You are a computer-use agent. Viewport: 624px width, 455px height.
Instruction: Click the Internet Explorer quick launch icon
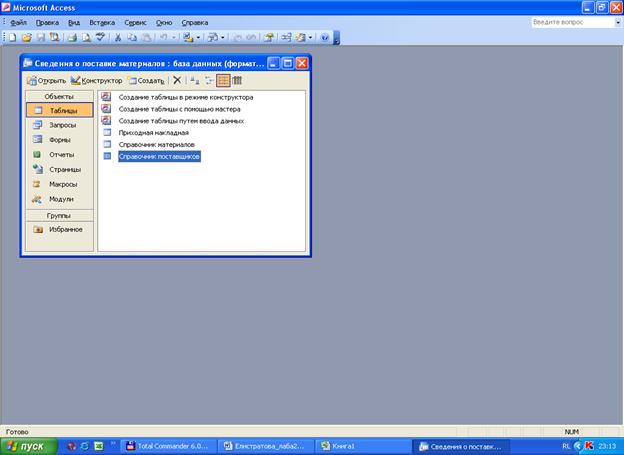click(x=85, y=446)
